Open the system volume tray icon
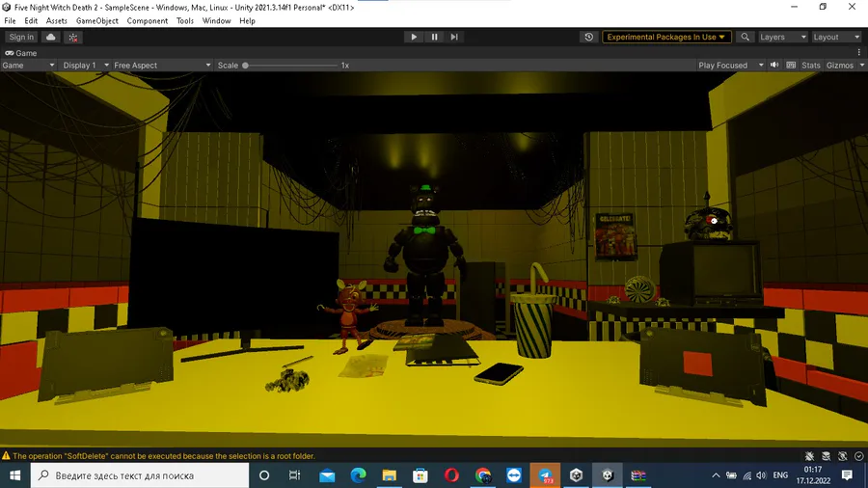The height and width of the screenshot is (488, 868). (x=762, y=475)
